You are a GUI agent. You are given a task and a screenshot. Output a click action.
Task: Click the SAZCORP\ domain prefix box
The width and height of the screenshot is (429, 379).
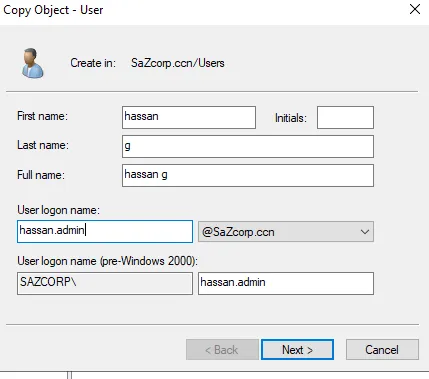(105, 283)
